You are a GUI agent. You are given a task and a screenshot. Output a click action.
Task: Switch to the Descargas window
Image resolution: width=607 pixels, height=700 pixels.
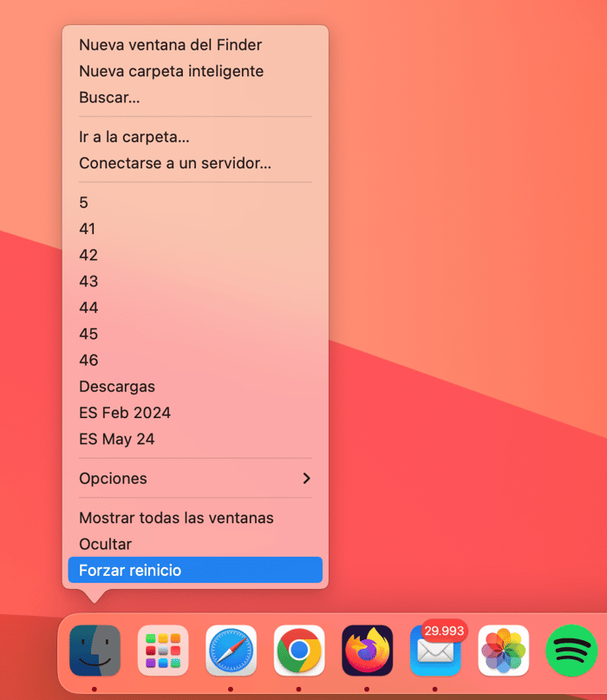pyautogui.click(x=195, y=387)
